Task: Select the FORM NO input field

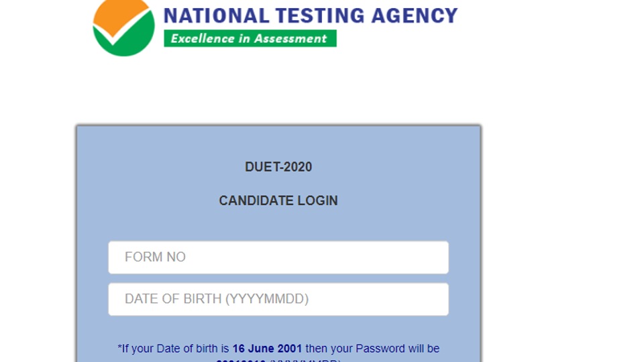Action: pos(278,257)
